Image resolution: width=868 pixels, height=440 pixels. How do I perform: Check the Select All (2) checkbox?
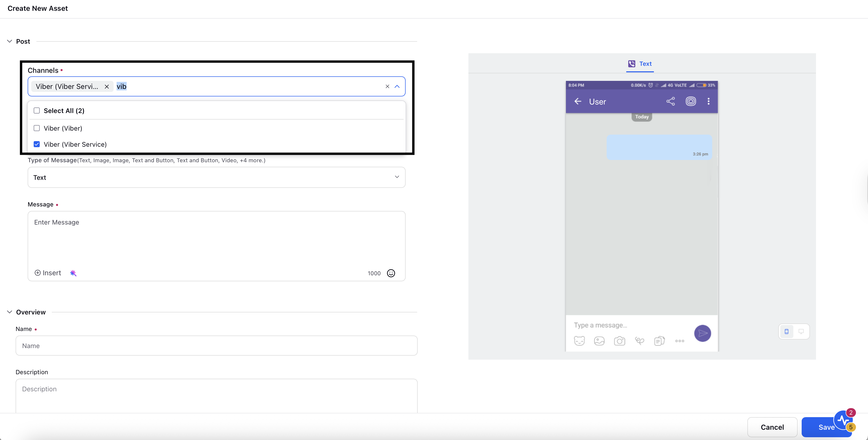(x=37, y=111)
